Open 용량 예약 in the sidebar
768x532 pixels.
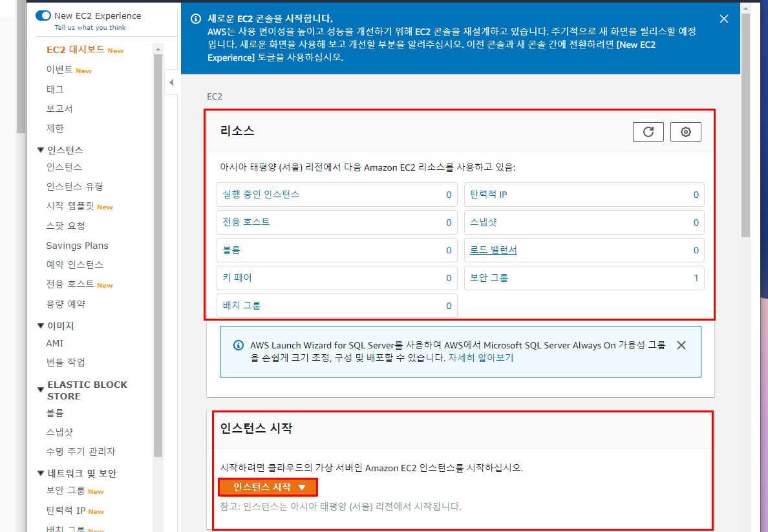(66, 304)
